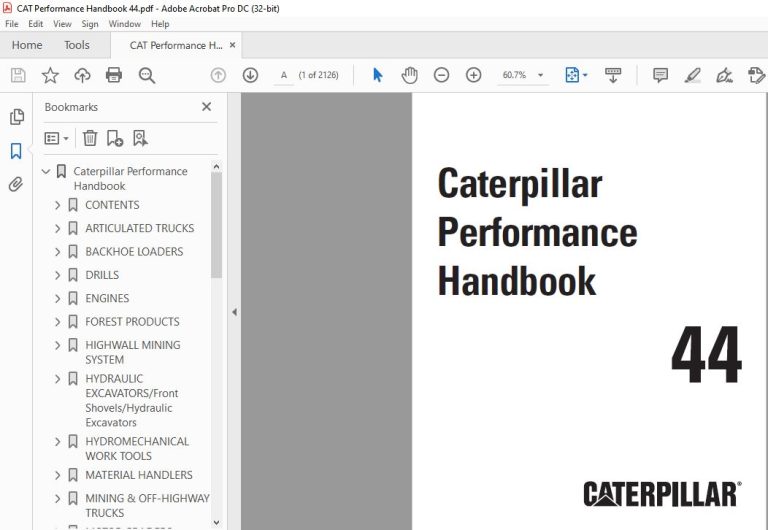Viewport: 768px width, 530px height.
Task: Expand MINING & OFF-HIGHWAY TRUCKS bookmark
Action: (58, 499)
